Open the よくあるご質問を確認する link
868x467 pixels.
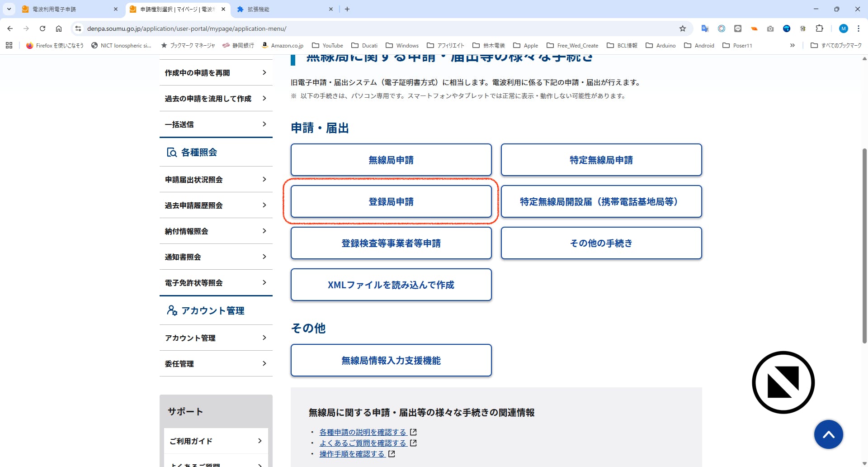pyautogui.click(x=363, y=443)
